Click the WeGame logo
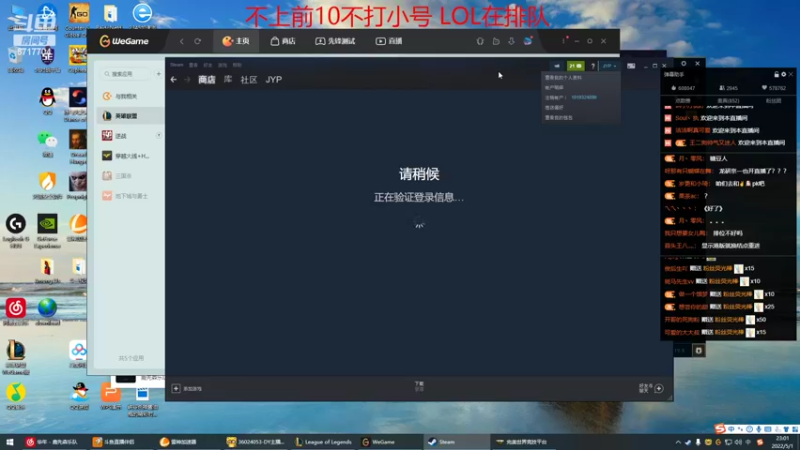This screenshot has width=800, height=450. coord(124,41)
